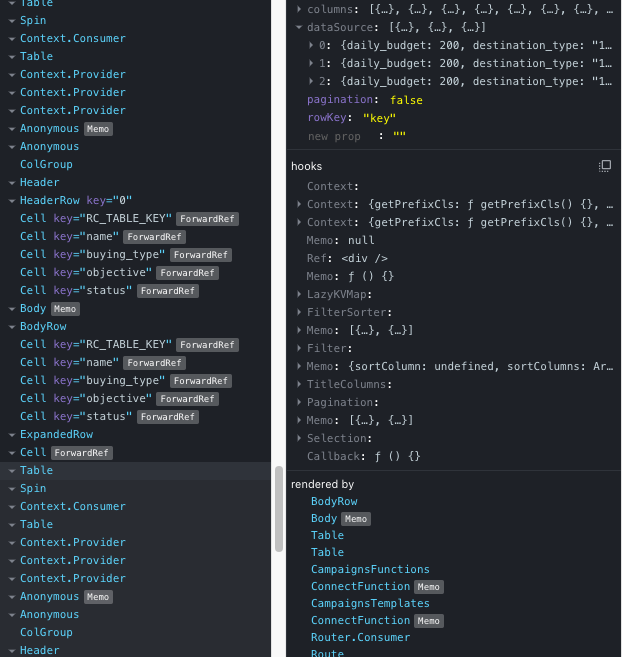Open Body Memo in rendered by list

point(340,519)
